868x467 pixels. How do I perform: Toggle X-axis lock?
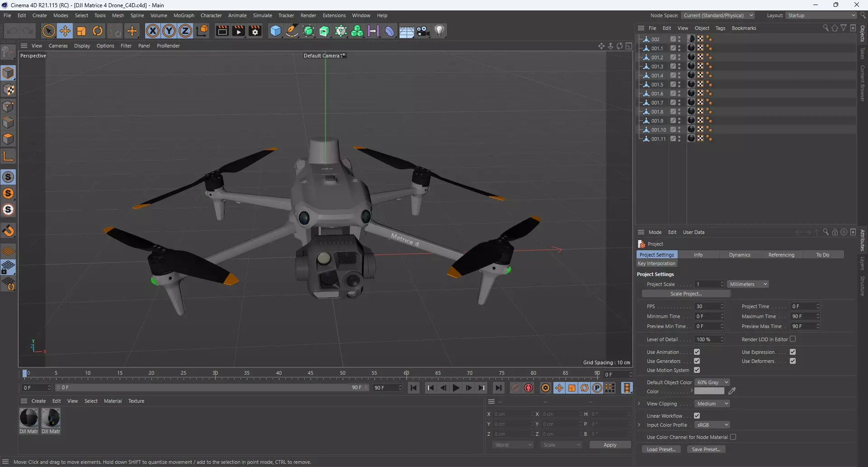pos(153,31)
